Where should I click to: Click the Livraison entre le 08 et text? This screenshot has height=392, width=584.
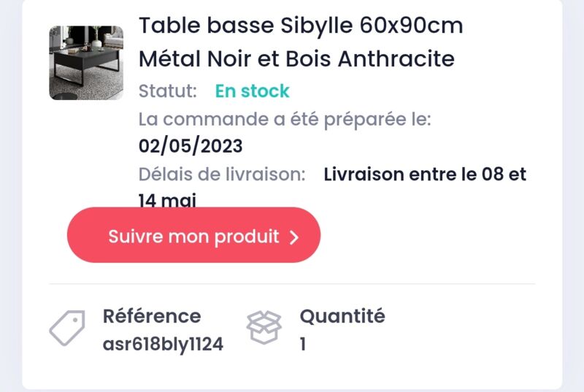[x=425, y=174]
